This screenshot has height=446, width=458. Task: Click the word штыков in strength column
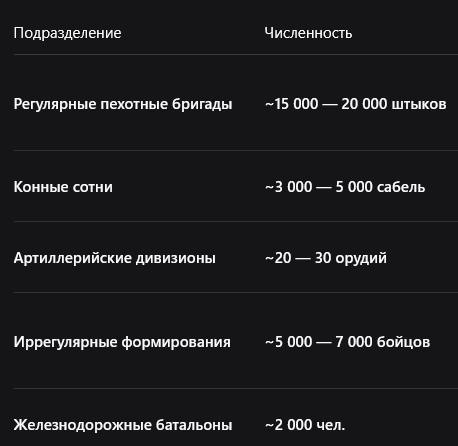point(419,104)
